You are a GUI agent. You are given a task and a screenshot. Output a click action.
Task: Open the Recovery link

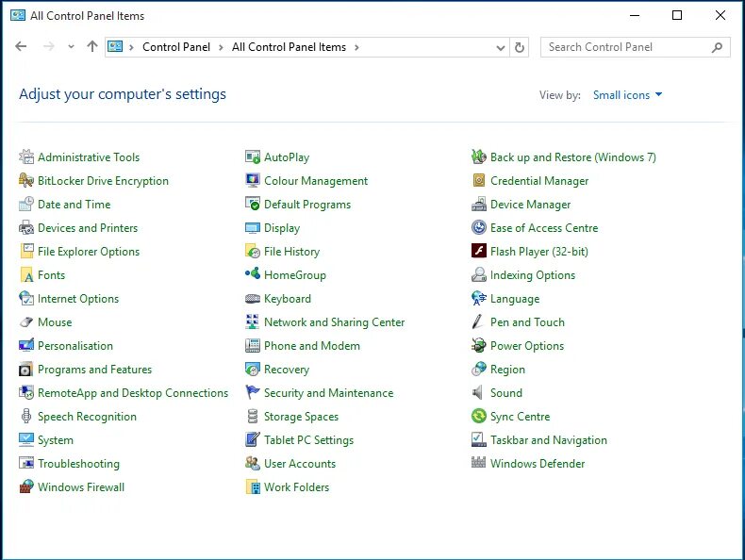287,370
